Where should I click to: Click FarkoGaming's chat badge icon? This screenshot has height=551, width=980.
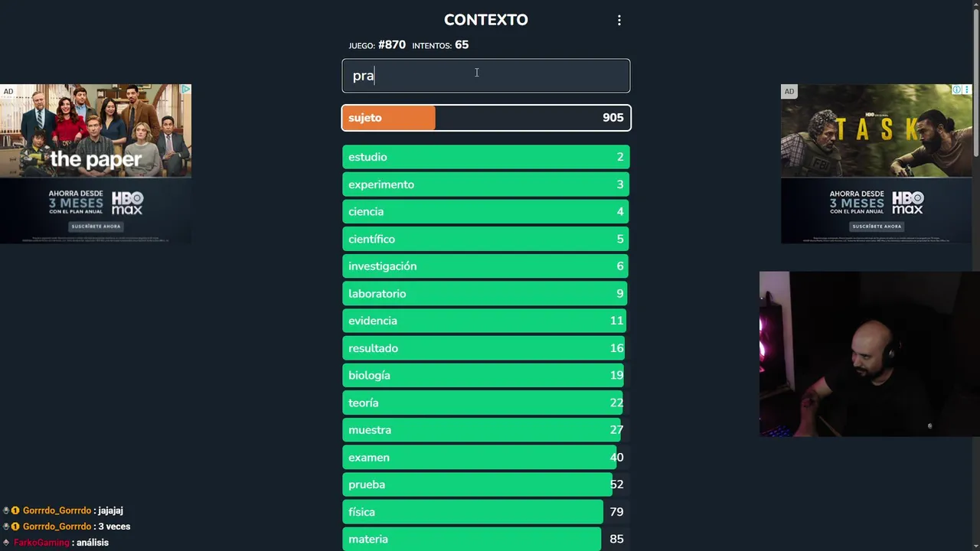pyautogui.click(x=6, y=543)
